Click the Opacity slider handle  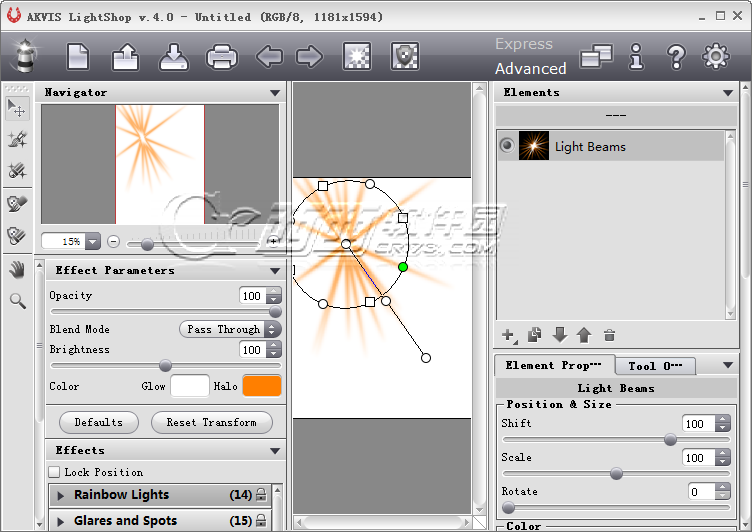click(275, 312)
